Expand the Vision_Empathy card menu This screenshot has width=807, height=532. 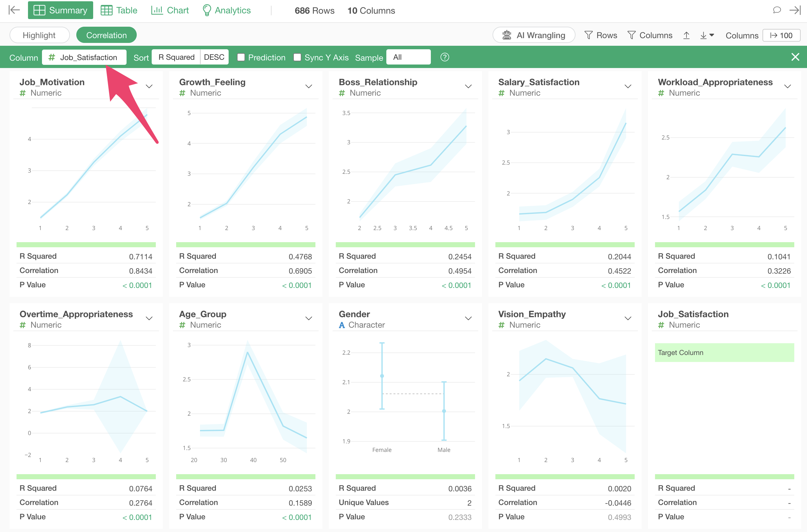tap(628, 318)
